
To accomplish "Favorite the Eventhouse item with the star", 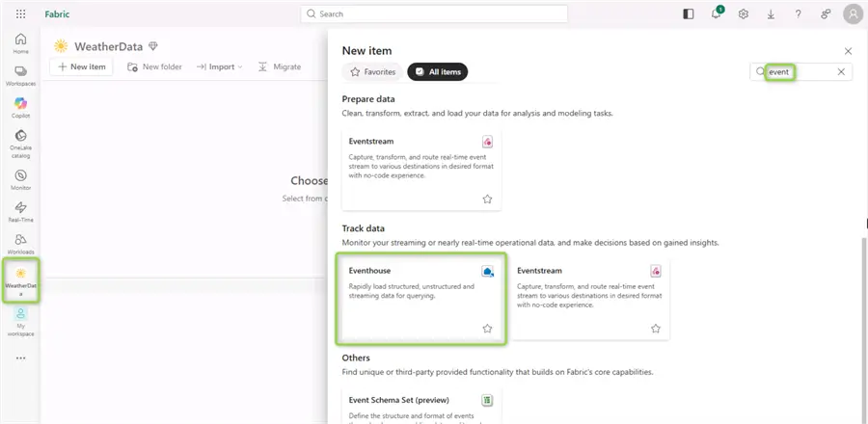I will (x=487, y=329).
